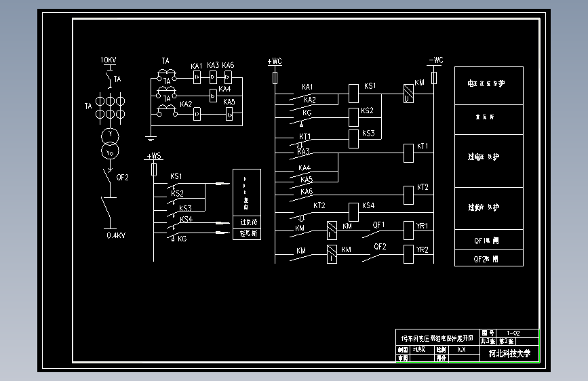Image resolution: width=588 pixels, height=381 pixels.
Task: Select the fuse symbol under -WC
Action: [x=434, y=78]
